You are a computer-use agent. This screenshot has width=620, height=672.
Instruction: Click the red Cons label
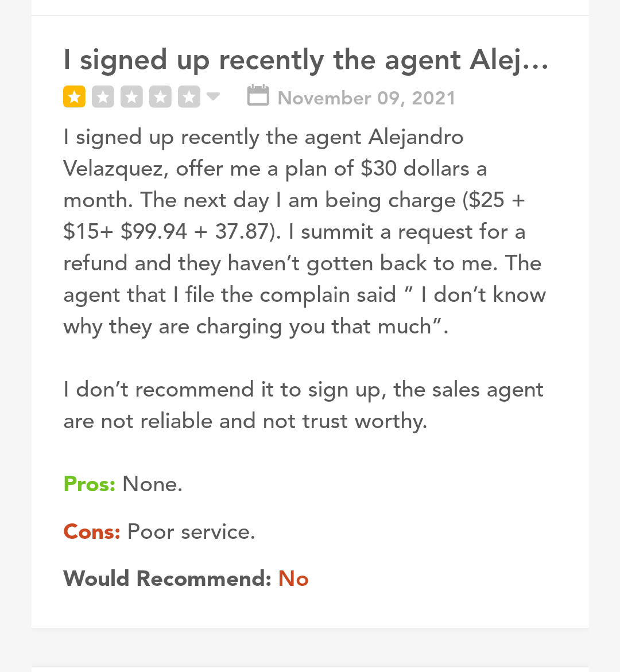tap(92, 532)
